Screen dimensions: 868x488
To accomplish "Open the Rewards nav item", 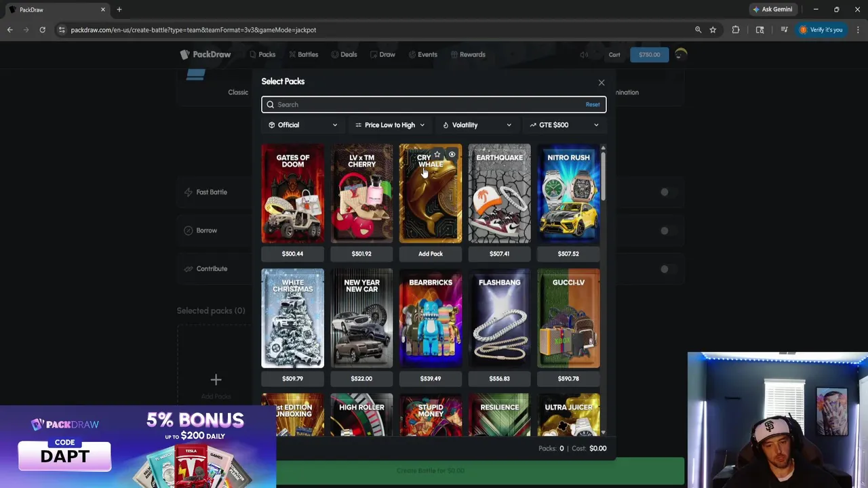I will [x=468, y=54].
